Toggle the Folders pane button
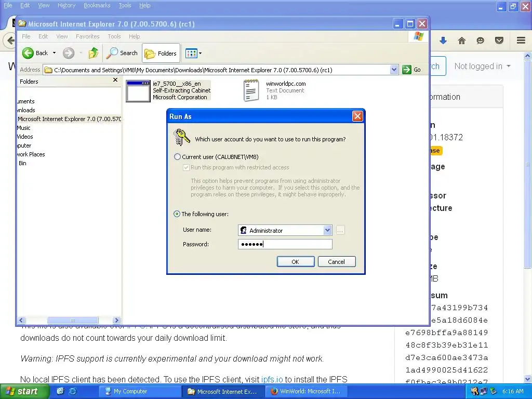This screenshot has height=399, width=532. point(161,54)
